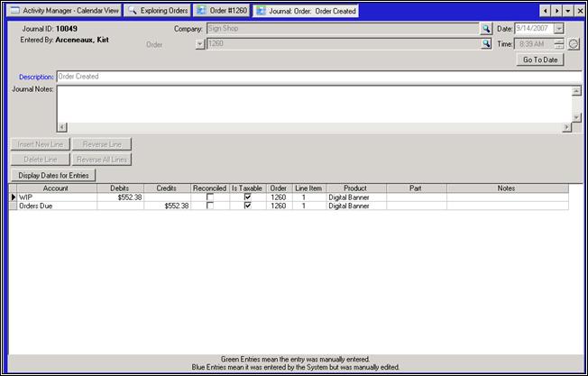Click the Credits column header
This screenshot has width=588, height=376.
pyautogui.click(x=167, y=188)
